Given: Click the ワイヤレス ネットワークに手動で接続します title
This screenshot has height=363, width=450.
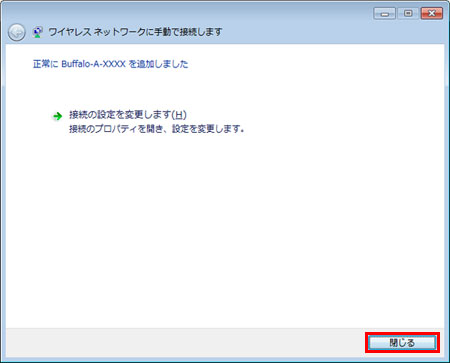Looking at the screenshot, I should tap(135, 32).
